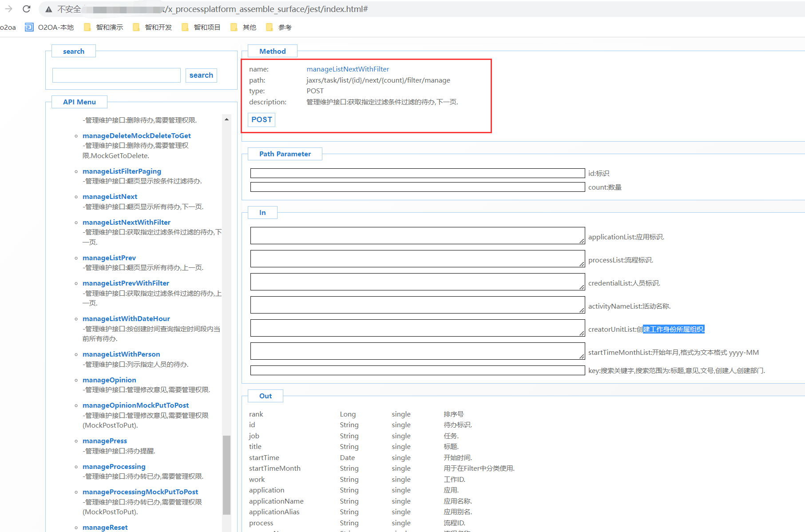Open manageOpinion in the API menu
805x532 pixels.
(x=109, y=380)
